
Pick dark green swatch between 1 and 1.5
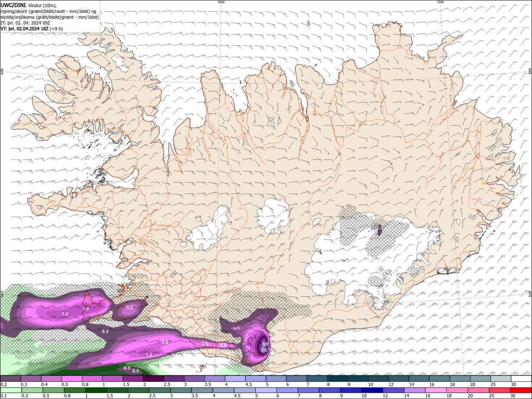[x=96, y=390]
